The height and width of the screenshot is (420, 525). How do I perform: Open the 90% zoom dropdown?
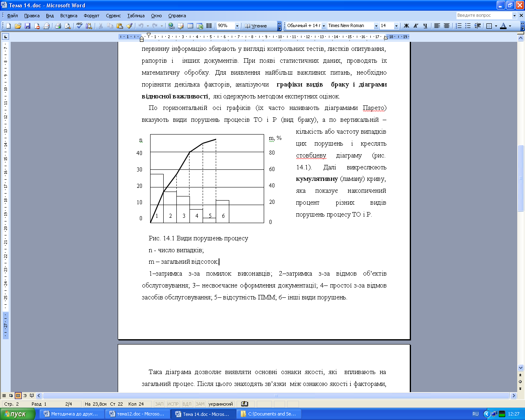tap(237, 26)
